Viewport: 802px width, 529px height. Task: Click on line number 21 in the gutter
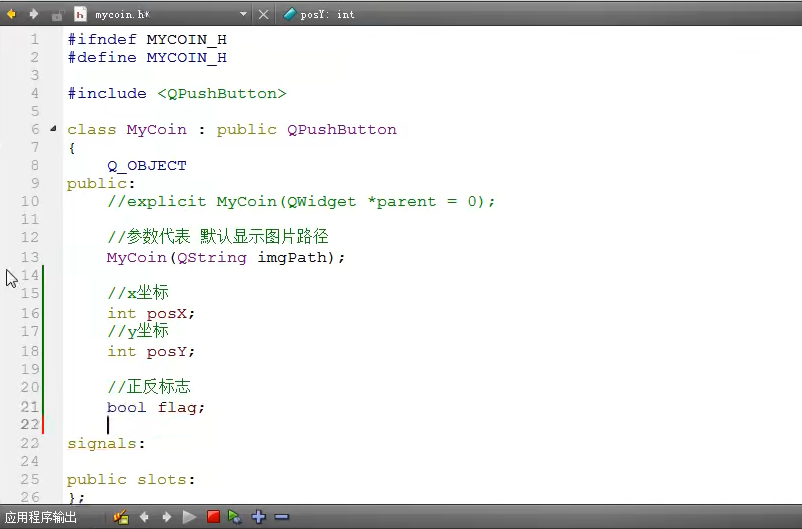click(30, 407)
